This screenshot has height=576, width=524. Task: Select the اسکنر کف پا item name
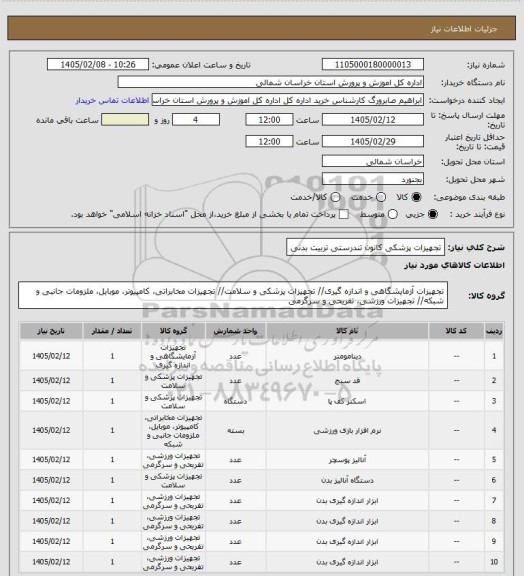[x=347, y=401]
